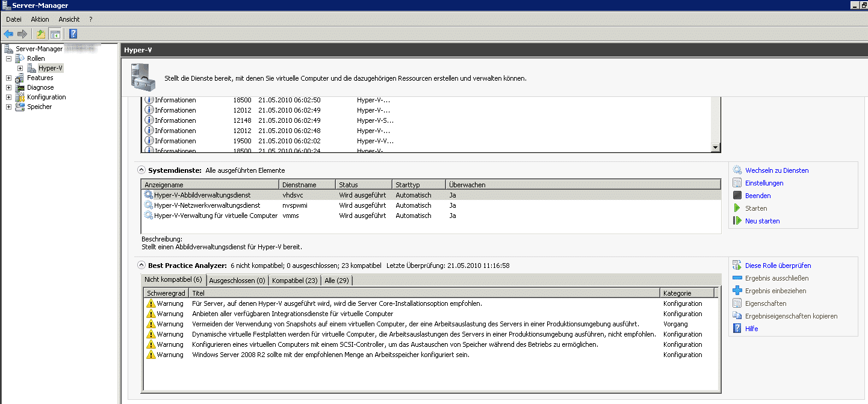Collapse the Systemdienste section chevron
Screen dimensions: 868x404
point(141,170)
